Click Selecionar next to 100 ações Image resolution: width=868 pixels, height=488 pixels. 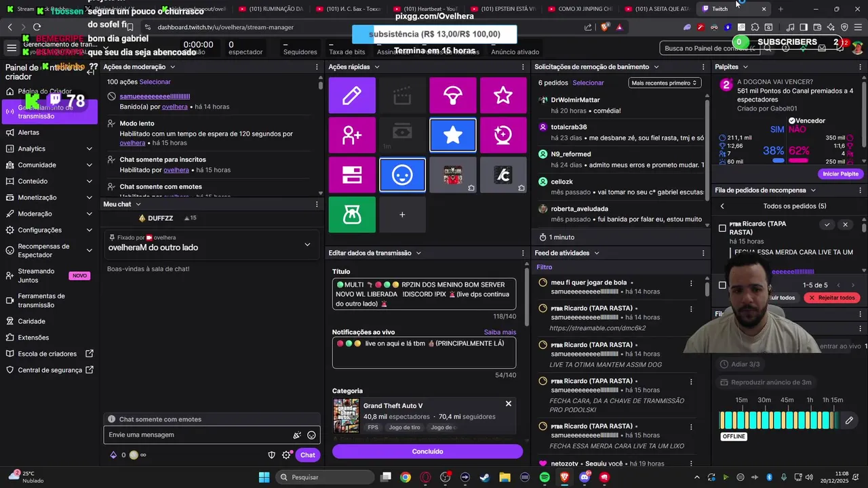[155, 82]
